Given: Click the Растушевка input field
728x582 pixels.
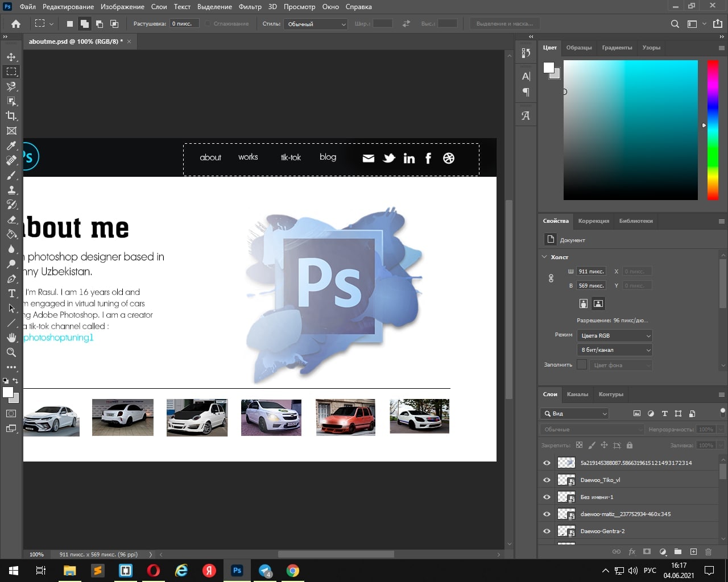Looking at the screenshot, I should [x=185, y=24].
